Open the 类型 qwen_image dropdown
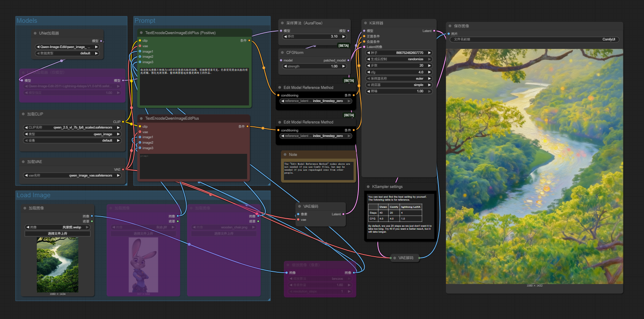644x319 pixels. [x=72, y=134]
